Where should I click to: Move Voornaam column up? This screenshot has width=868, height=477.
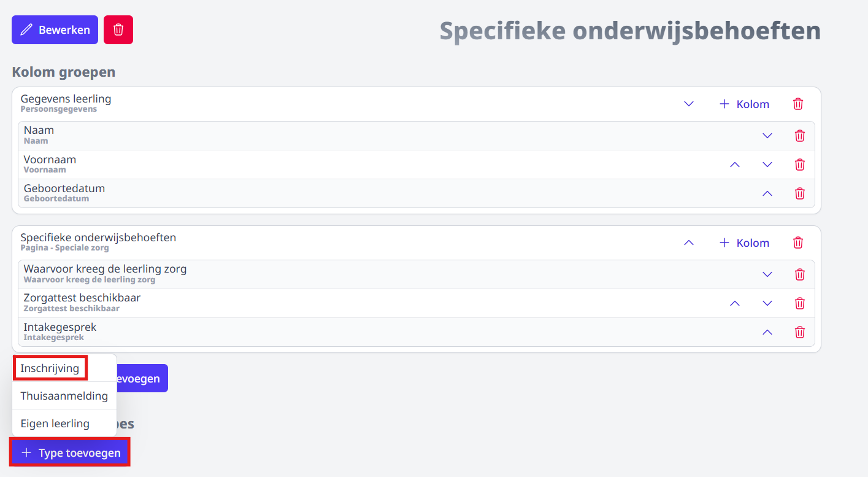735,165
